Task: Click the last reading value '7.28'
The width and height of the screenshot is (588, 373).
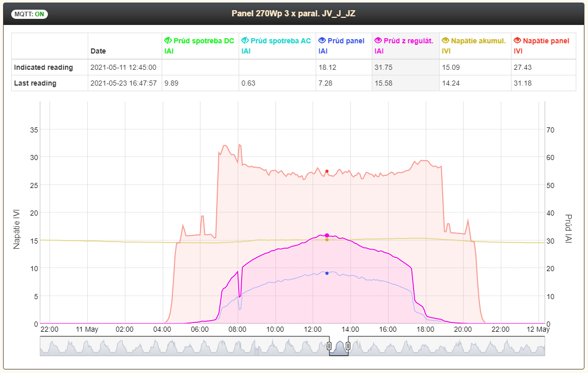Action: coord(325,83)
